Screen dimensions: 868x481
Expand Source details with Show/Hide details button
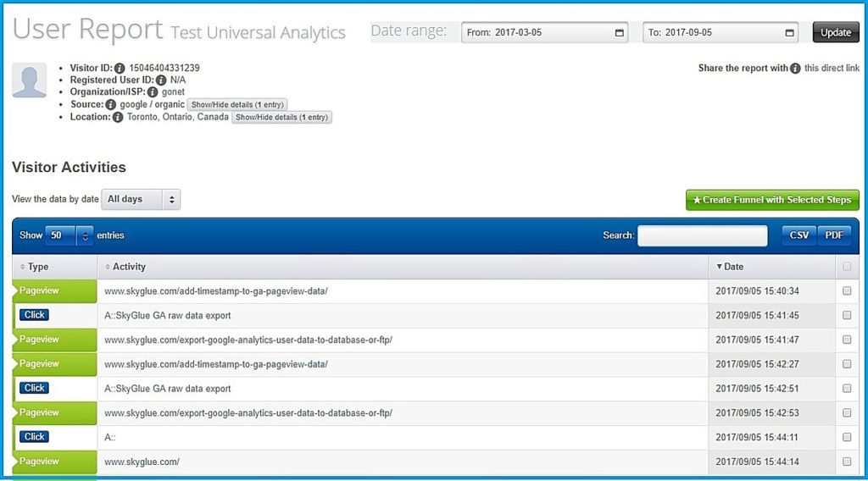click(237, 104)
